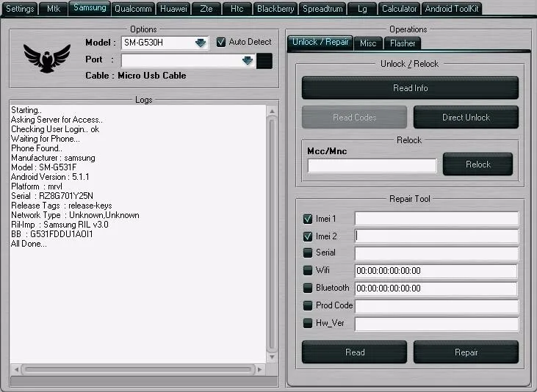Open the Port dropdown arrow
Viewport: 537px width, 392px height.
click(x=248, y=61)
